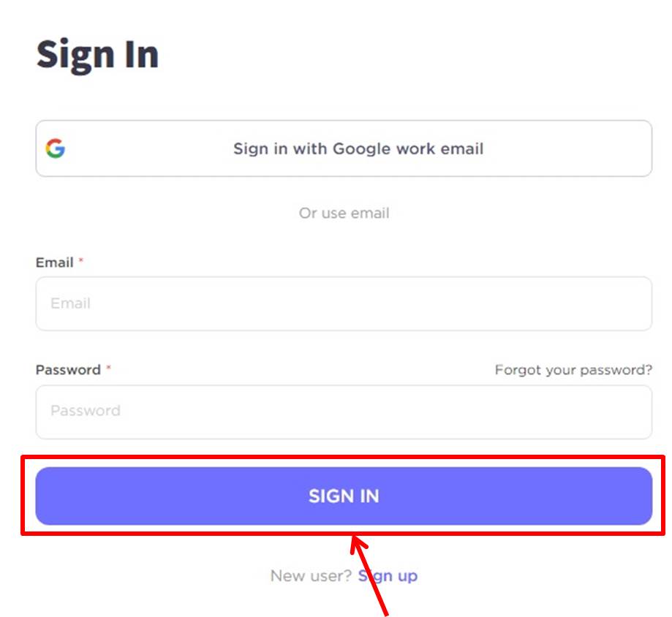Image resolution: width=672 pixels, height=617 pixels.
Task: Click the gray Password placeholder text
Action: pyautogui.click(x=86, y=410)
